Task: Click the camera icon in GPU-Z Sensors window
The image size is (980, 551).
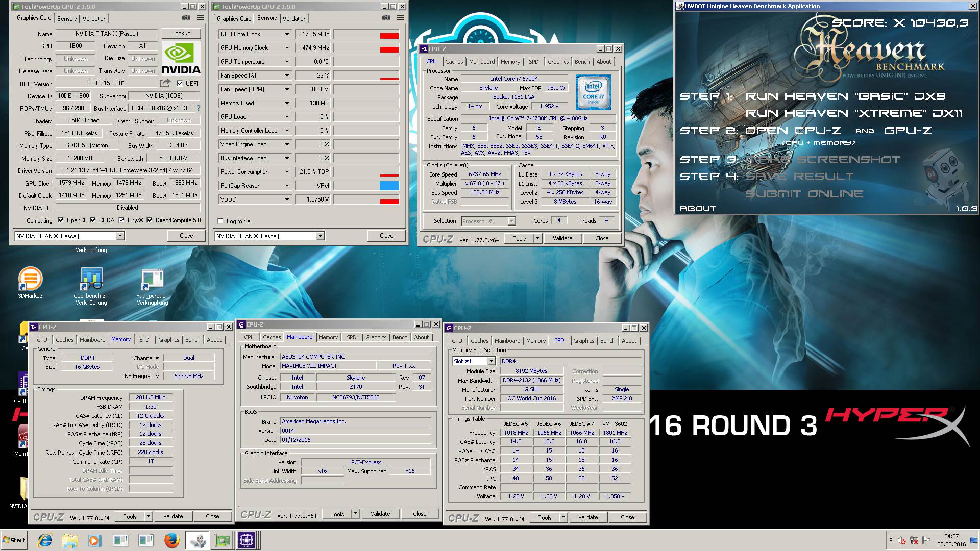Action: pos(386,18)
